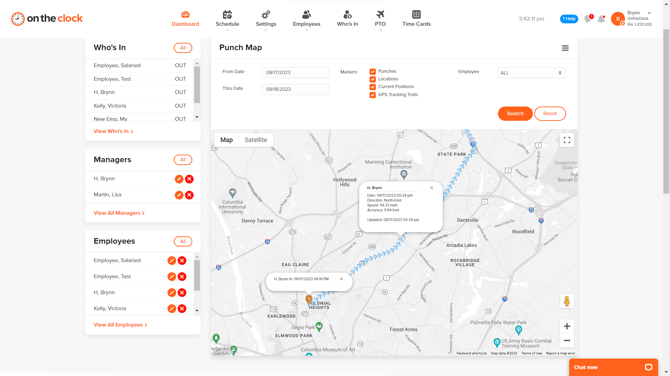The width and height of the screenshot is (670, 376).
Task: Edit employee Employee, Salaried
Action: click(172, 261)
